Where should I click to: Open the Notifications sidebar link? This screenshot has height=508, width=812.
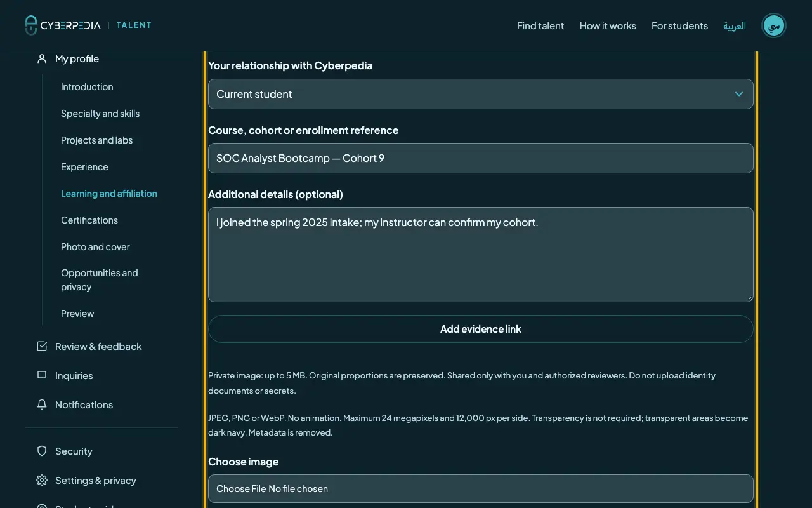(x=84, y=404)
